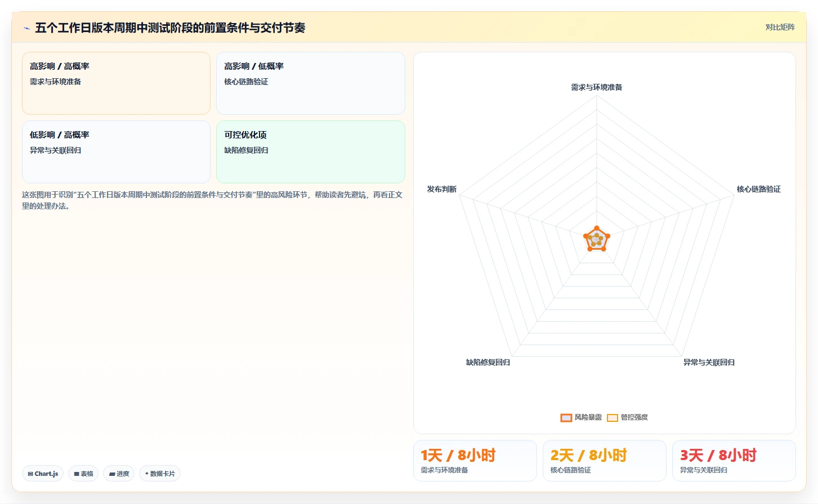Open the 1天 / 8小时 data card
818x504 pixels.
coord(475,461)
